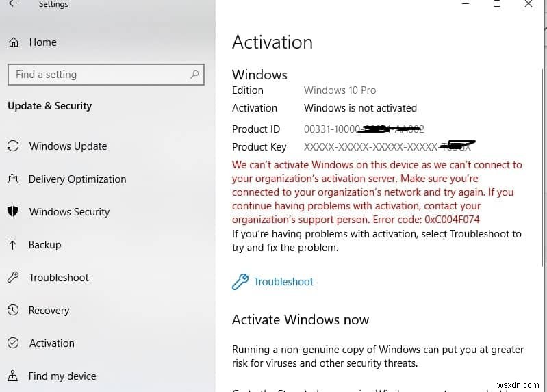Select the Activation page title
547x392 pixels.
click(272, 42)
